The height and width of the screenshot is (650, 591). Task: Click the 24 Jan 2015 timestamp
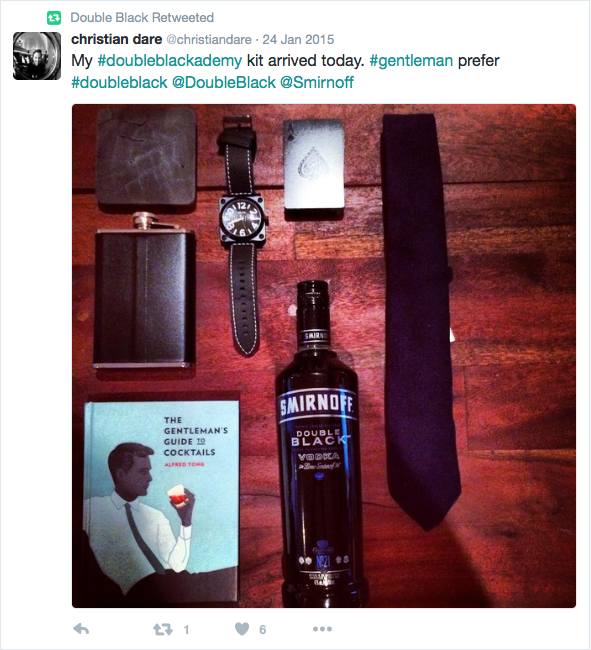click(298, 40)
